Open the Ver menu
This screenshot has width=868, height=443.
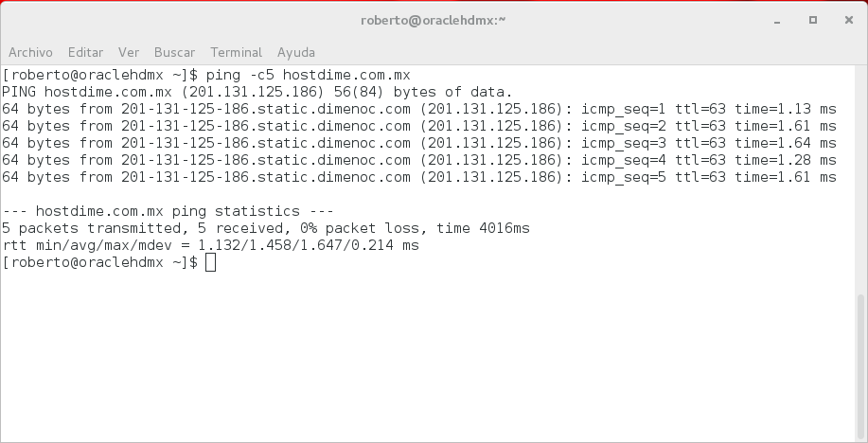coord(129,52)
